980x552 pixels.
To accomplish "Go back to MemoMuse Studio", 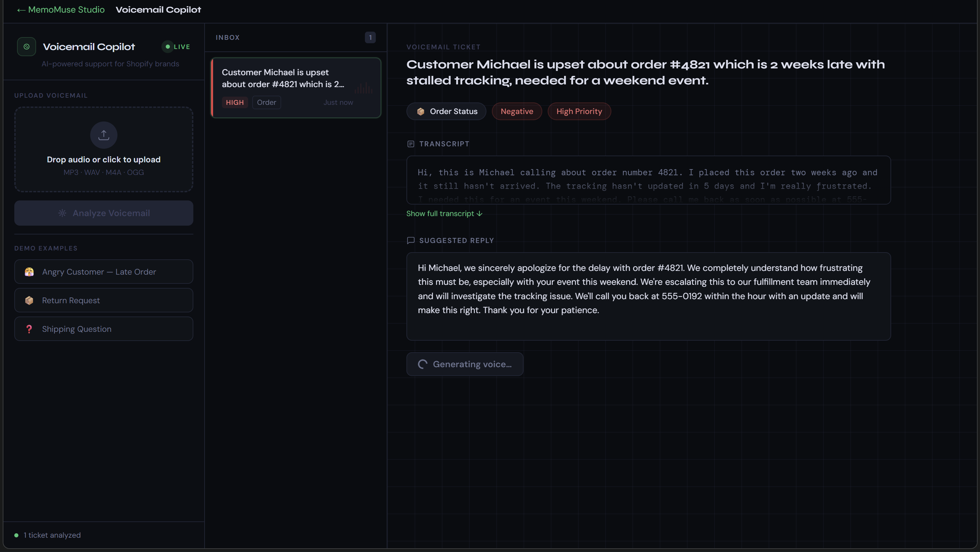I will 61,10.
